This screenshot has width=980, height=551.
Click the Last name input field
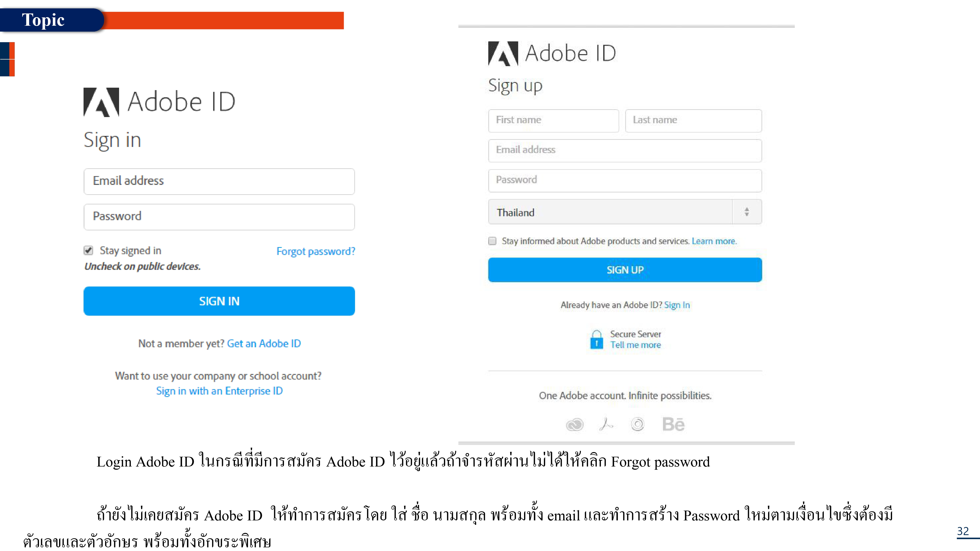point(693,120)
